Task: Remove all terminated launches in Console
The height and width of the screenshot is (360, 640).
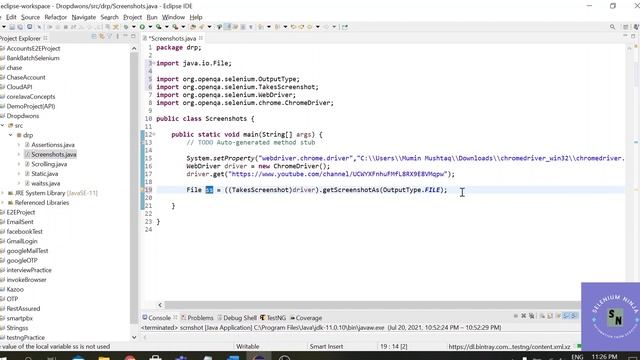Action: tap(531, 316)
